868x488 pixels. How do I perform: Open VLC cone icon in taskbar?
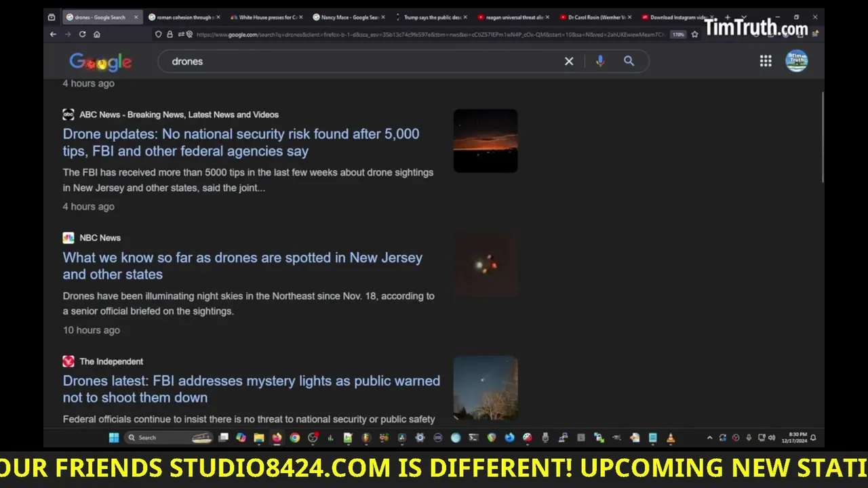click(670, 438)
